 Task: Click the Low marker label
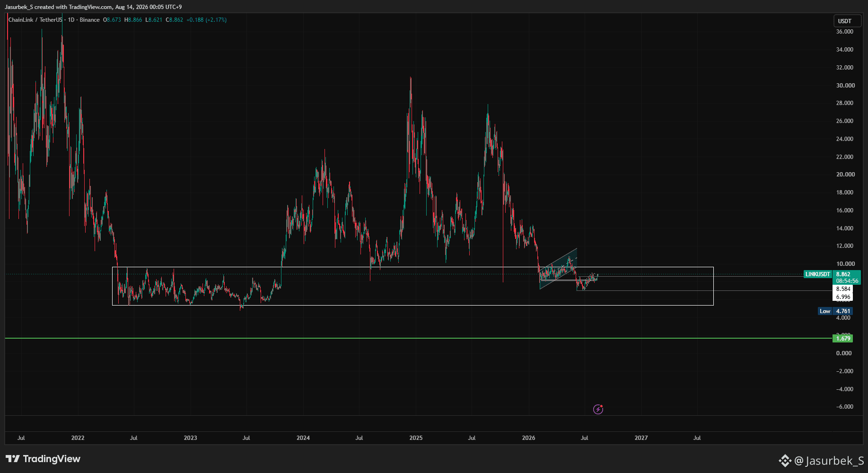pos(825,311)
